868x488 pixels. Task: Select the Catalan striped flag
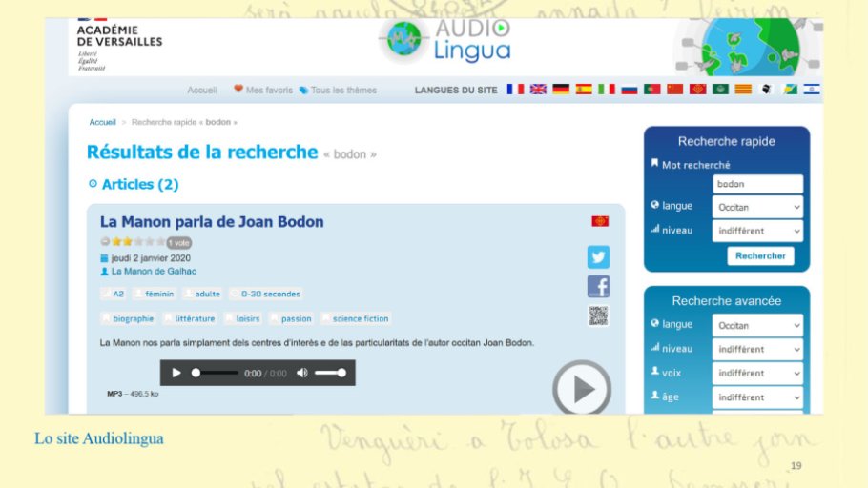click(743, 89)
